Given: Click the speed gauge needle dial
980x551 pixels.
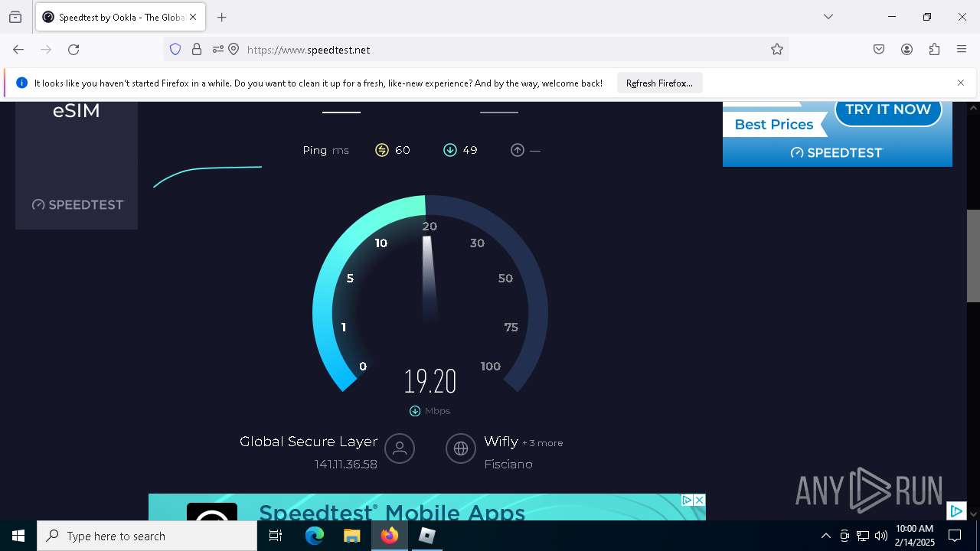Looking at the screenshot, I should [430, 295].
